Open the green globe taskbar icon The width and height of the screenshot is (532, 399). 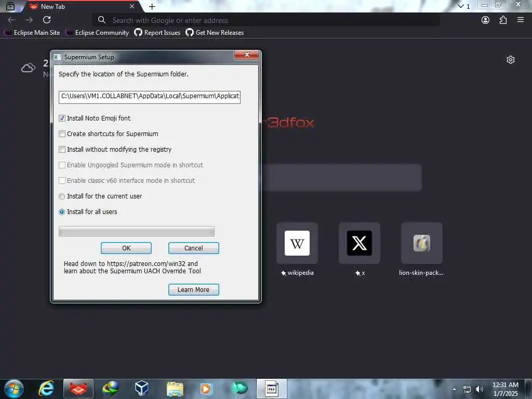[x=240, y=389]
